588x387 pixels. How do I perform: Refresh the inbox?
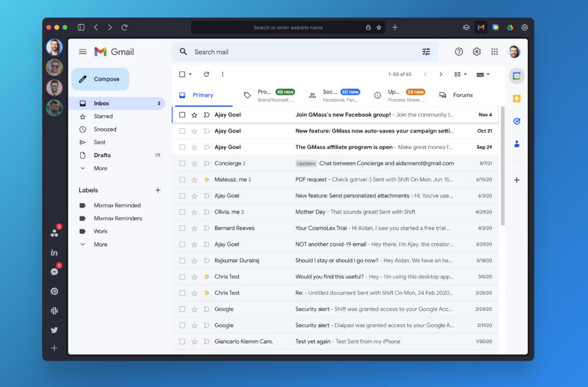coord(206,74)
